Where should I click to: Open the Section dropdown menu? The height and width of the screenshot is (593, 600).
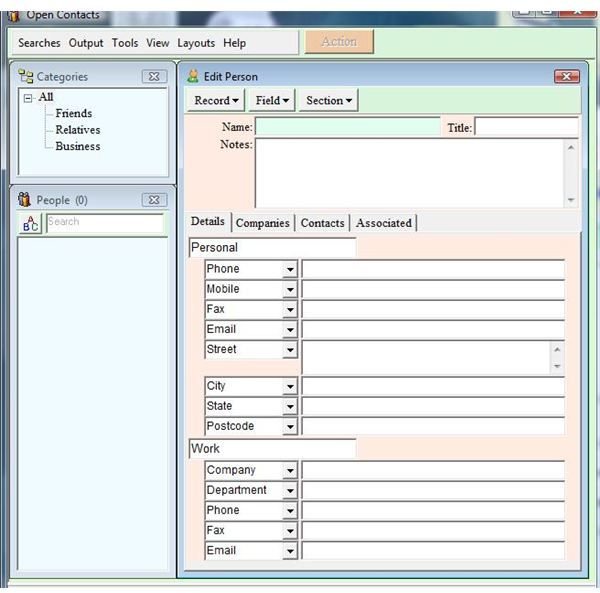[329, 101]
